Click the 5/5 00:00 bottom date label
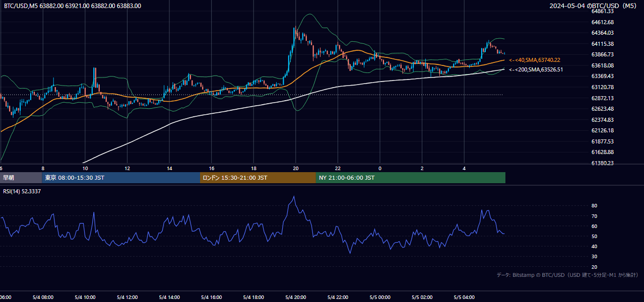The width and height of the screenshot is (644, 302). (380, 297)
